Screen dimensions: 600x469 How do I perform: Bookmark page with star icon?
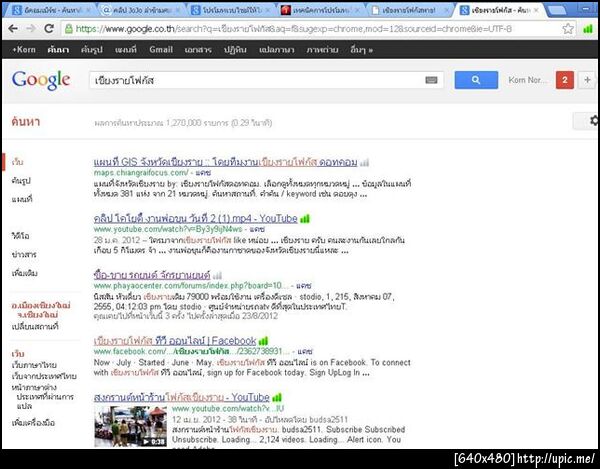tap(568, 29)
